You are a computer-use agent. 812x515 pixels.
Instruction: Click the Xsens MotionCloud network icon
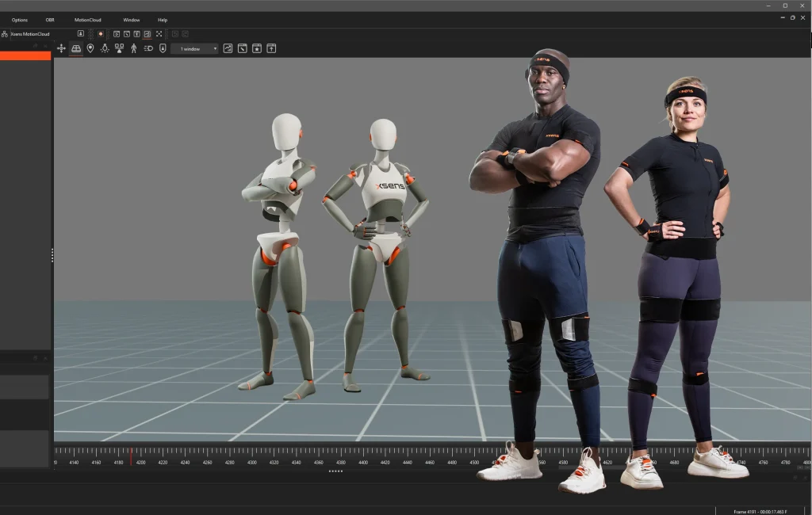point(5,34)
